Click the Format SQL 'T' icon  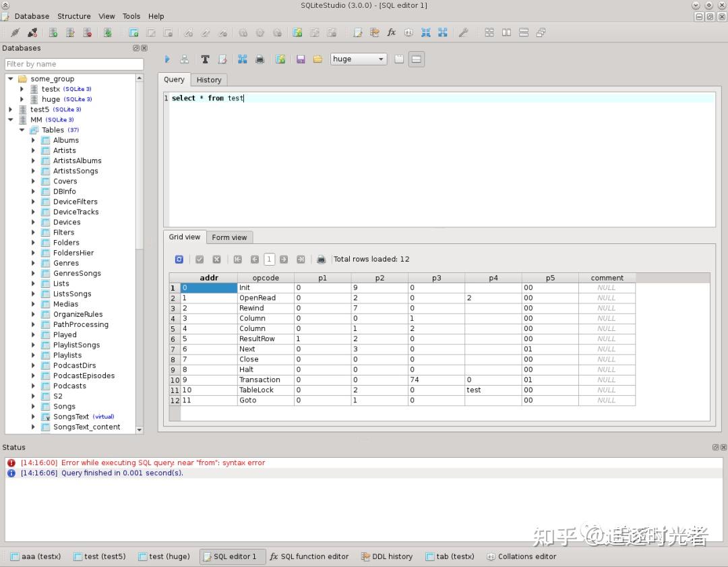click(x=205, y=59)
